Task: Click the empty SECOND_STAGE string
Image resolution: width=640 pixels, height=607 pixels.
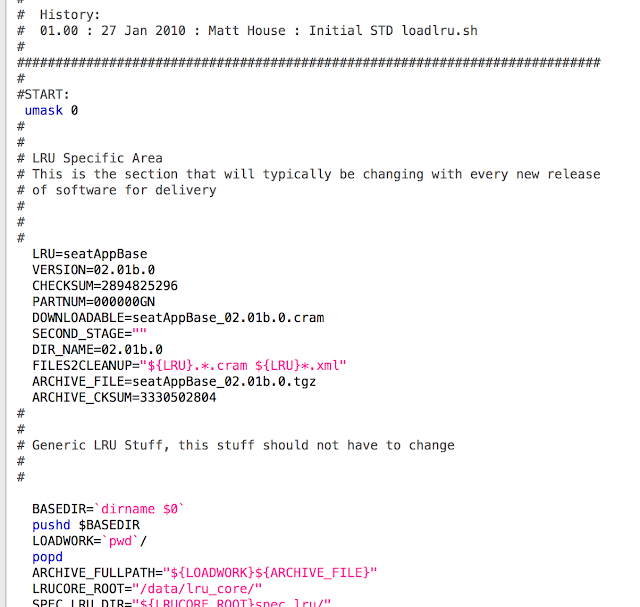Action: click(x=139, y=334)
